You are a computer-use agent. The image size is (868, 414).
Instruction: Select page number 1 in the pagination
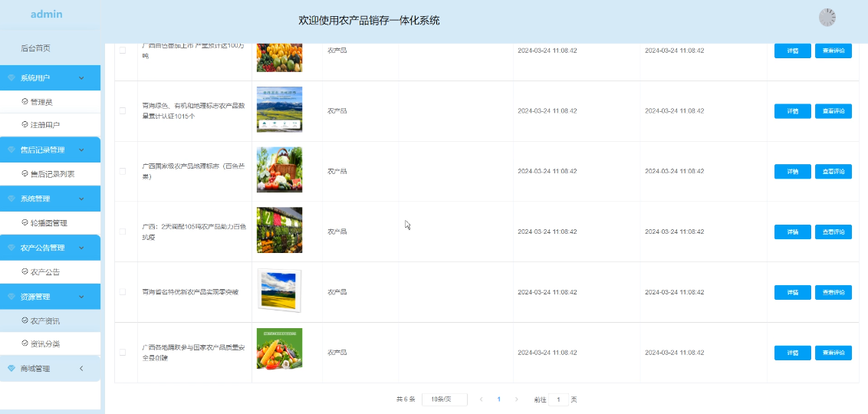coord(498,399)
